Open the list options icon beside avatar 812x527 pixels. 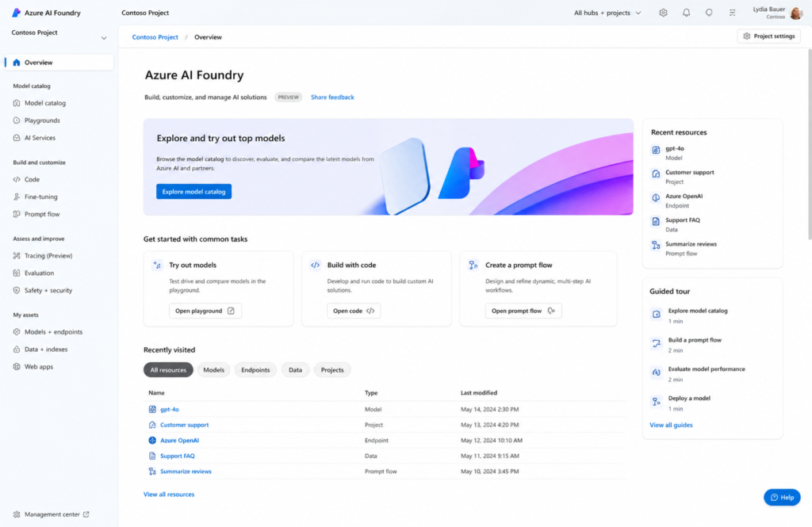pyautogui.click(x=732, y=13)
